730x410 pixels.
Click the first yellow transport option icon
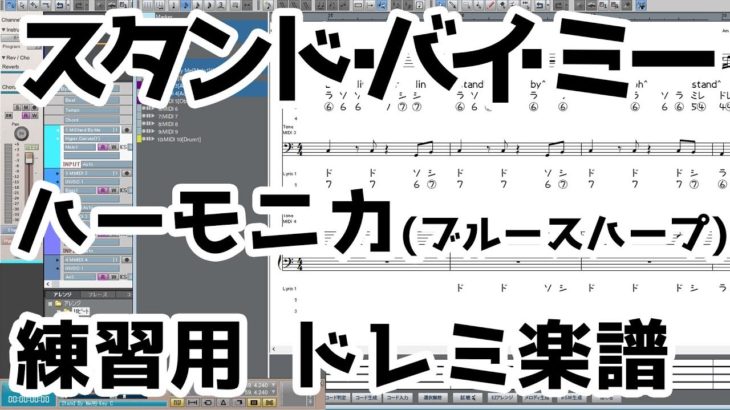(177, 402)
